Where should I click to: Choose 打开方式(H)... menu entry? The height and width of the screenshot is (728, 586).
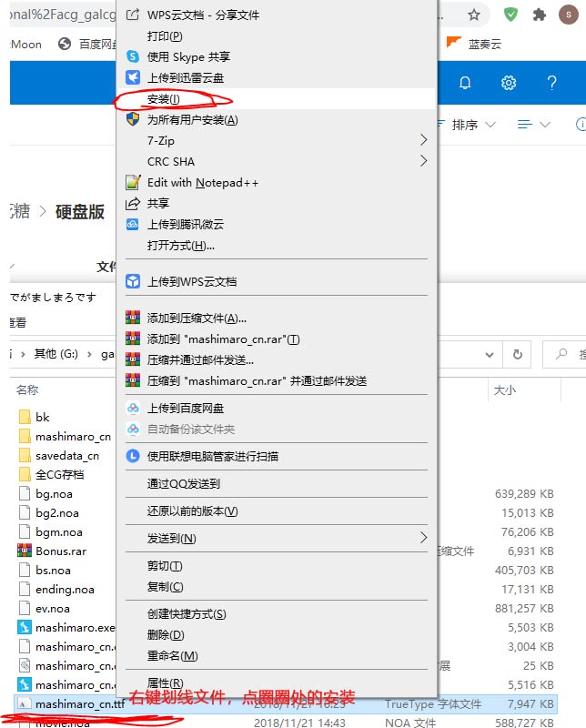(x=277, y=245)
